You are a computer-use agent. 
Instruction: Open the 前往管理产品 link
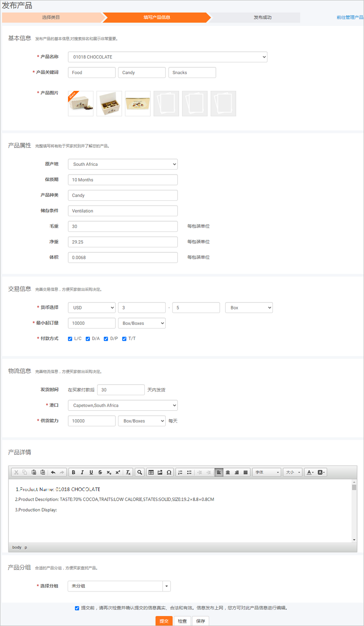[349, 18]
